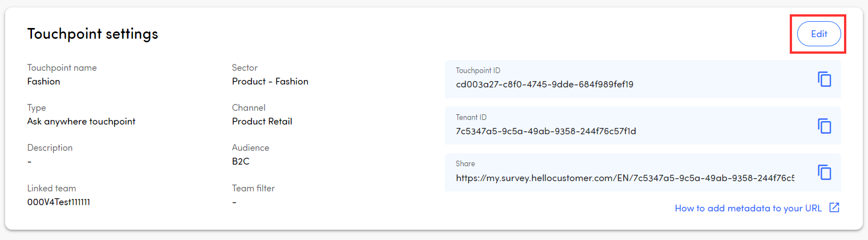Click the Product - Fashion sector value
The width and height of the screenshot is (868, 240).
tap(270, 81)
